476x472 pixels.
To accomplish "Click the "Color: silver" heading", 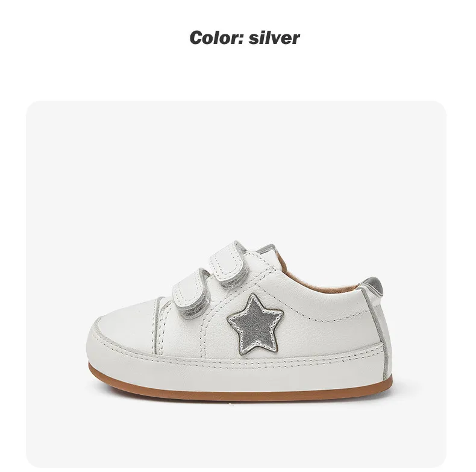I will coord(244,37).
